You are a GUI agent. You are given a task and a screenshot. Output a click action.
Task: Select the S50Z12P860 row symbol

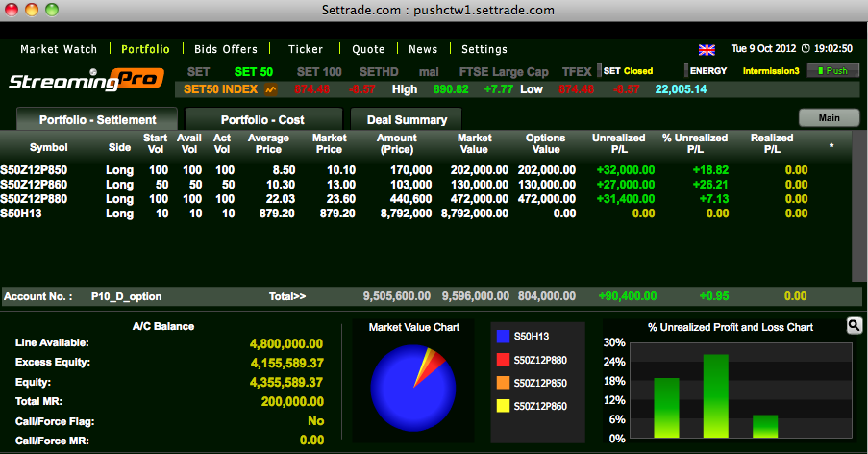click(x=34, y=185)
